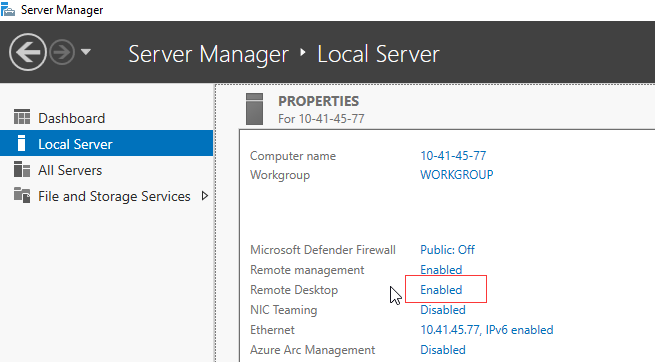Click Ethernet 10.41.45.77, IPv6 enabled link
The image size is (655, 362).
[487, 330]
